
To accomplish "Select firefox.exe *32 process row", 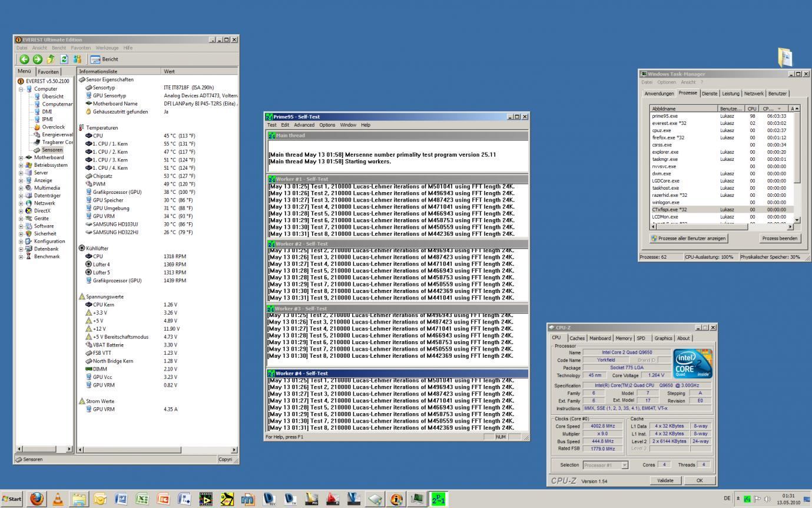I will click(x=722, y=137).
